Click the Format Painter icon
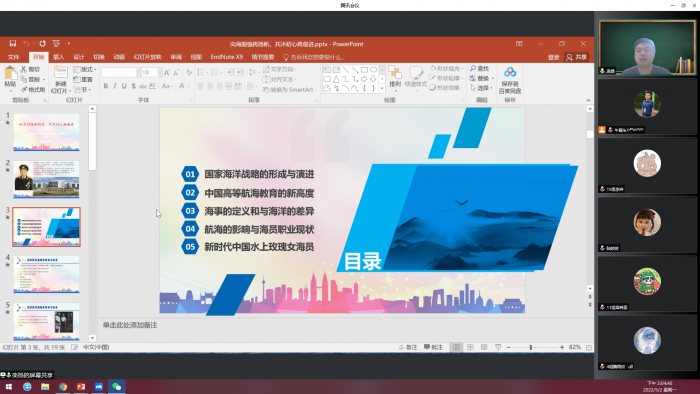Viewport: 700px width, 394px height. coord(33,89)
